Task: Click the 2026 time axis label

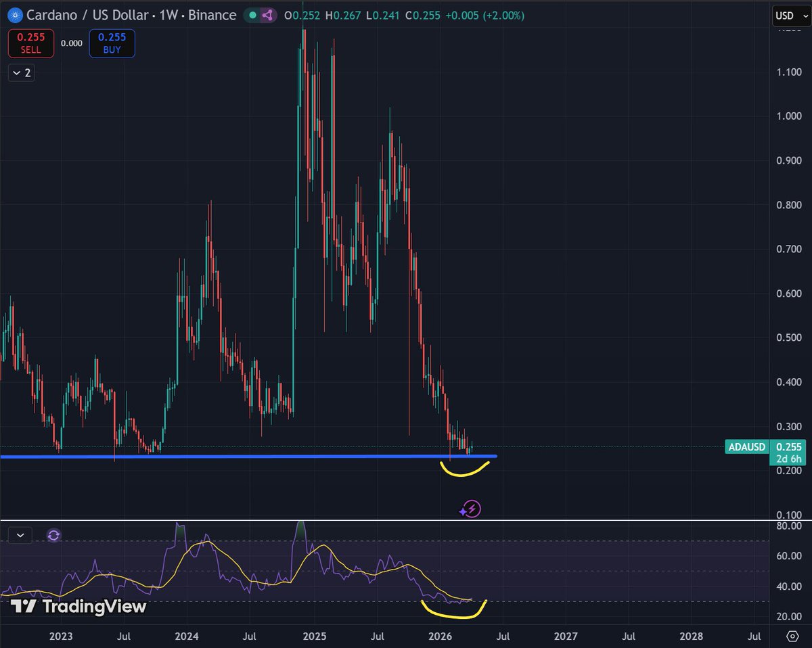Action: [x=440, y=637]
